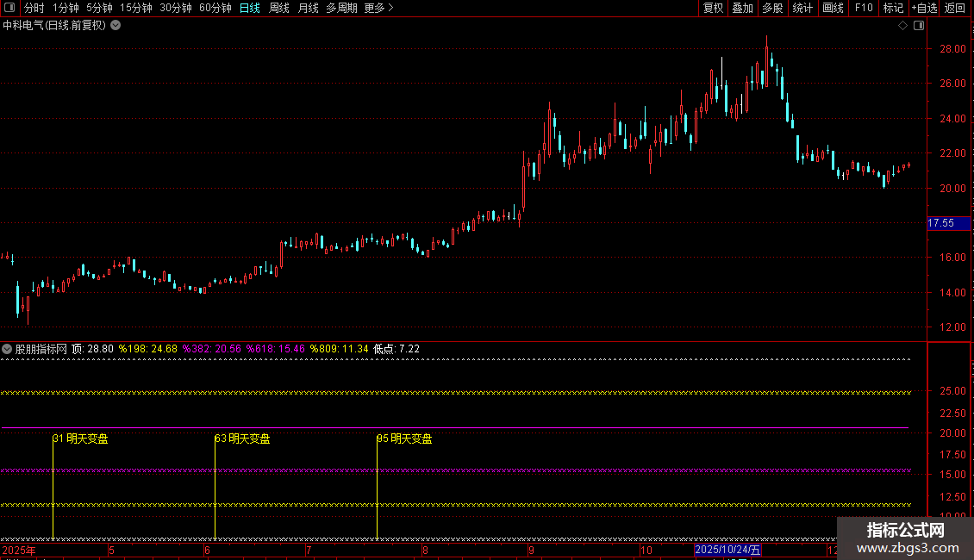The width and height of the screenshot is (974, 560).
Task: Switch to 月线 monthly chart
Action: [x=308, y=8]
